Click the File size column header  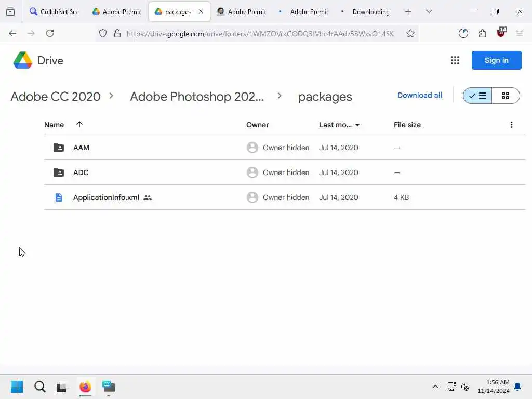407,125
